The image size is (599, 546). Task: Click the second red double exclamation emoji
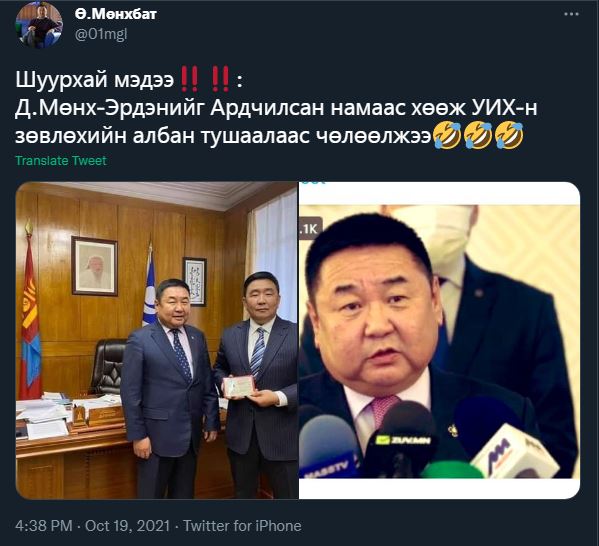tap(220, 79)
